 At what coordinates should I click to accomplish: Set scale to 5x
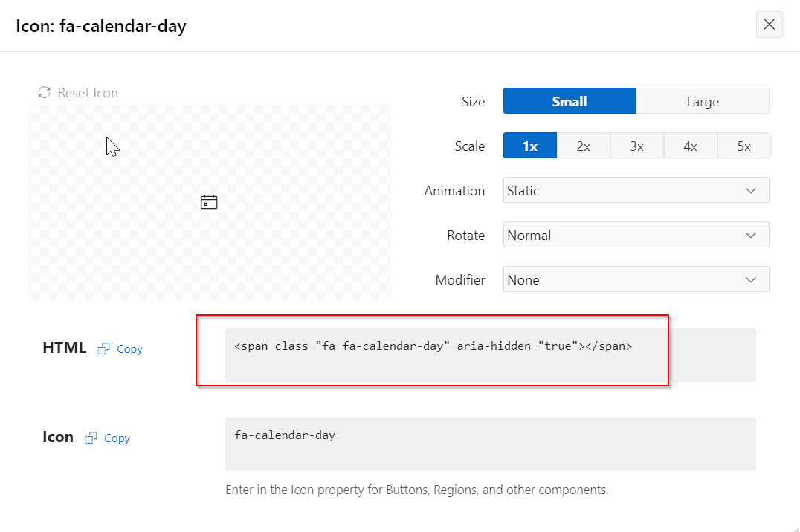tap(744, 146)
